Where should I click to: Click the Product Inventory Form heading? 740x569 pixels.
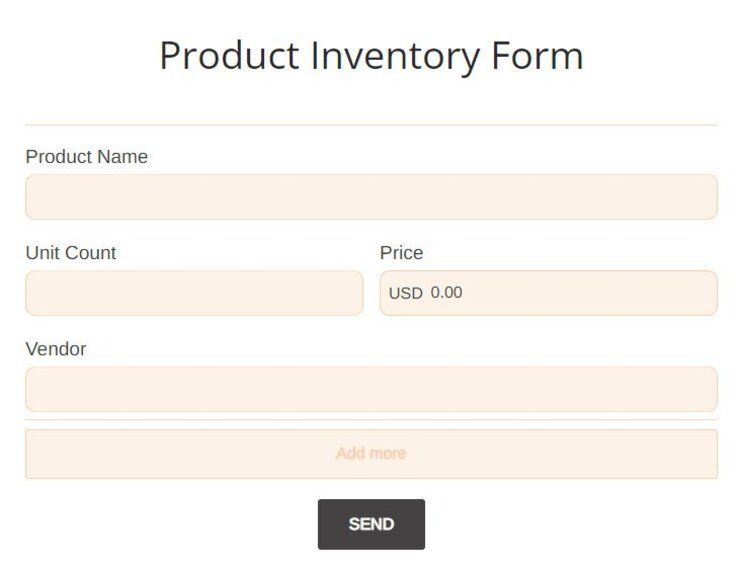click(371, 55)
